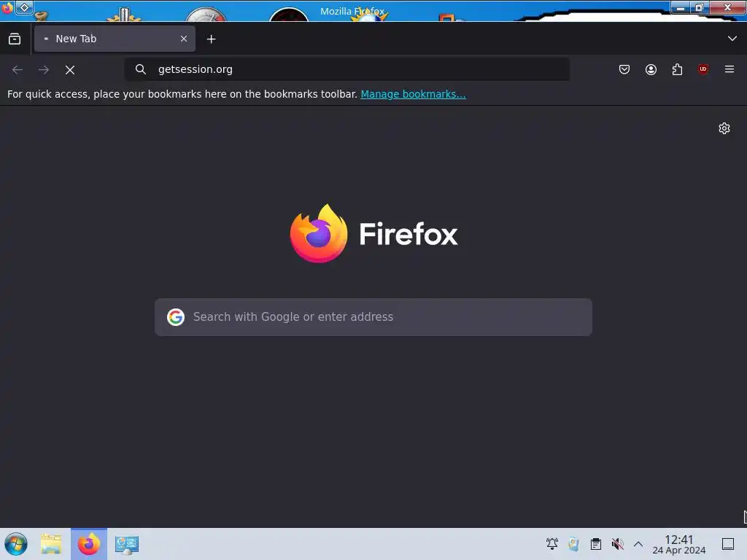The height and width of the screenshot is (560, 747).
Task: Open the Start menu
Action: (16, 544)
